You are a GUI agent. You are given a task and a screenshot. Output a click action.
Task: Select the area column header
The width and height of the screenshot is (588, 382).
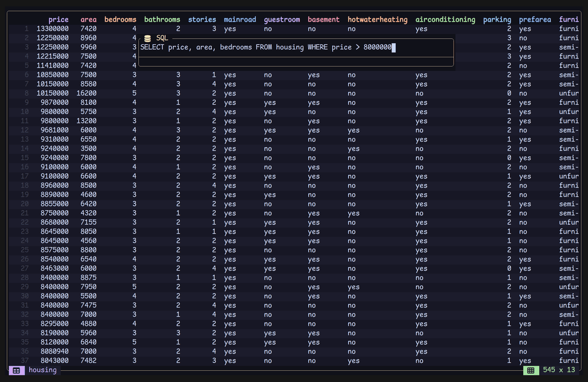point(89,20)
